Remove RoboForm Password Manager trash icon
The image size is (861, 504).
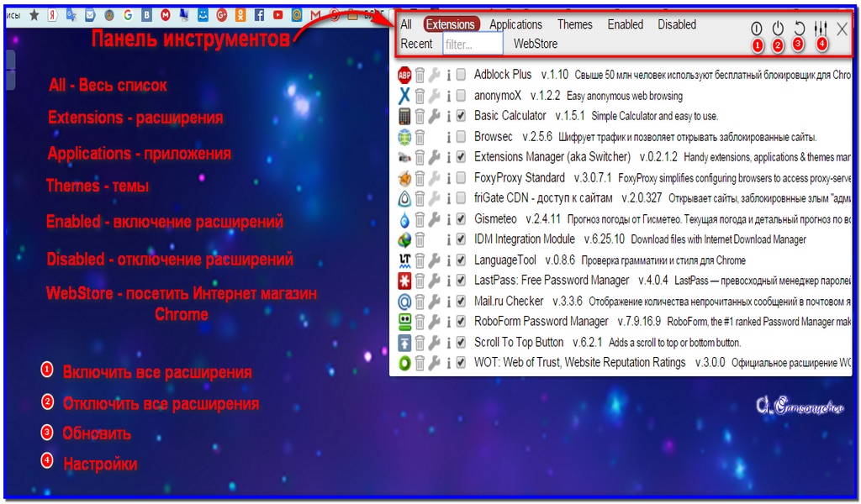click(420, 322)
